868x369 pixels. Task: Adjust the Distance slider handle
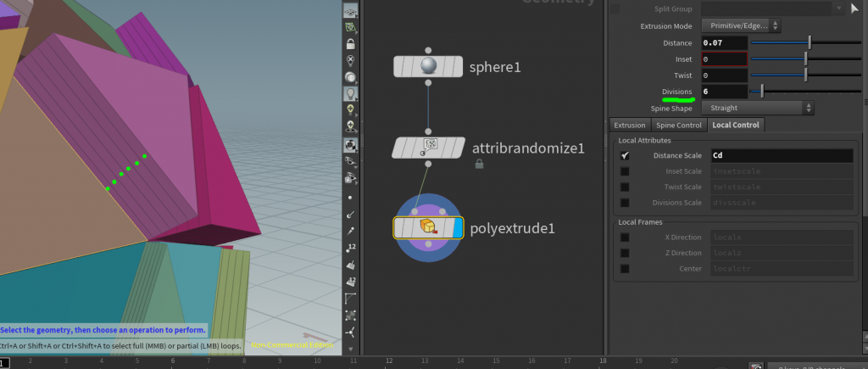pos(810,42)
